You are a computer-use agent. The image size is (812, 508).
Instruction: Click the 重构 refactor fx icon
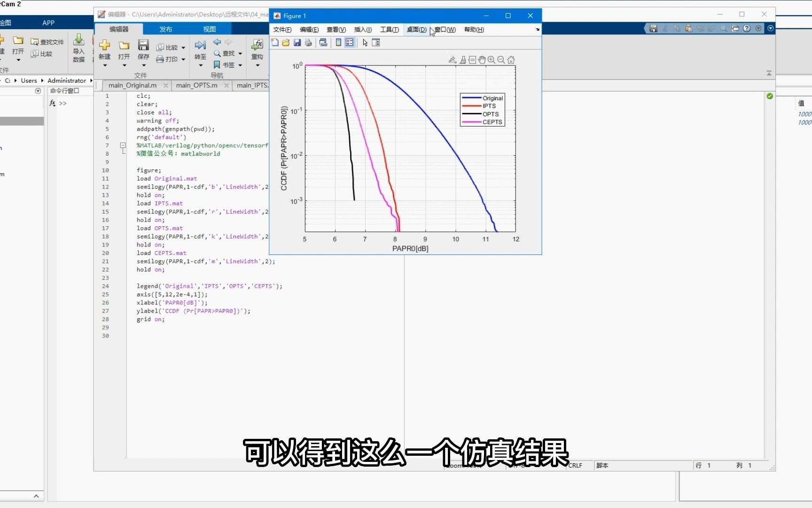(x=257, y=45)
